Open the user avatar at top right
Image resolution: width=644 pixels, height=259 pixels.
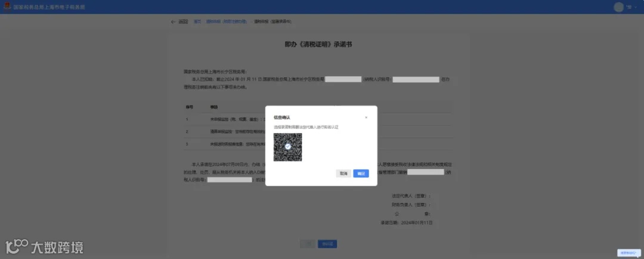(618, 7)
